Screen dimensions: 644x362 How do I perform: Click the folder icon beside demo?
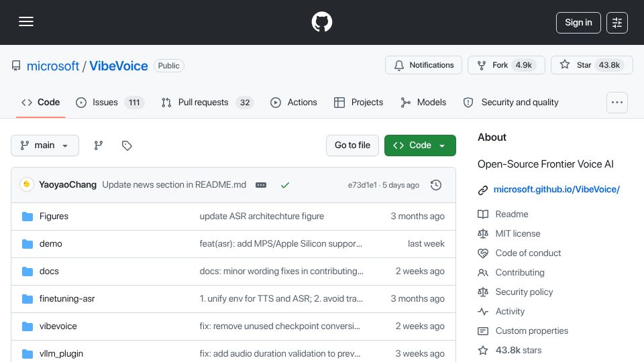point(28,244)
